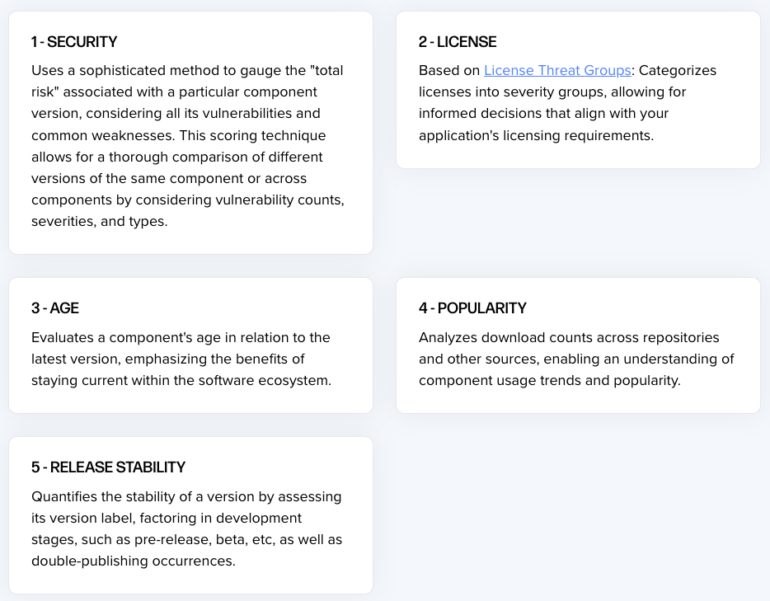Click the "double-publishing occurrences." text line
The width and height of the screenshot is (770, 601).
[x=133, y=561]
